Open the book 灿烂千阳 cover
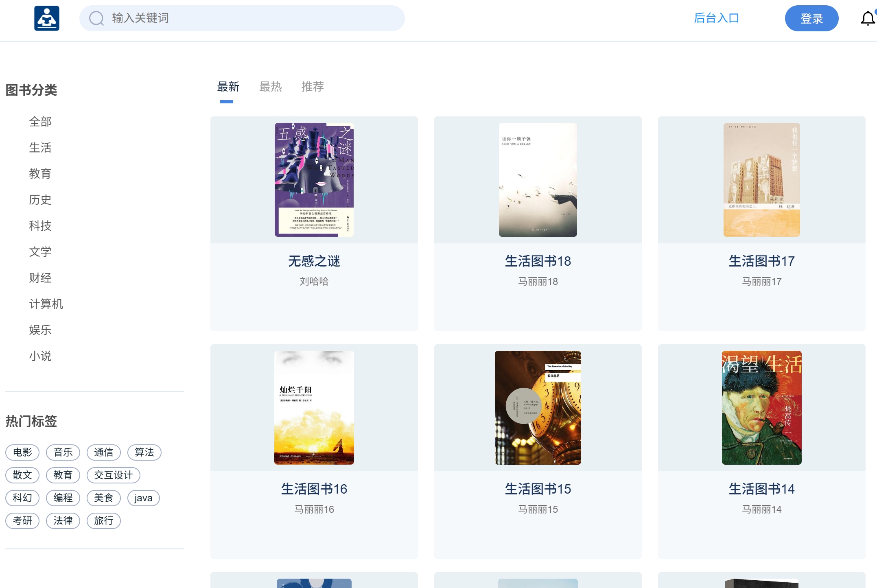 pos(313,407)
